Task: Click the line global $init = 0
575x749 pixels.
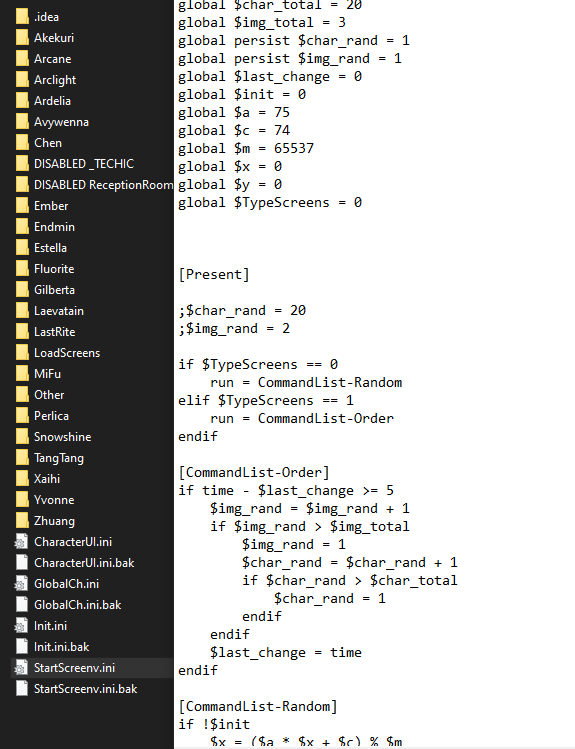Action: pyautogui.click(x=242, y=95)
